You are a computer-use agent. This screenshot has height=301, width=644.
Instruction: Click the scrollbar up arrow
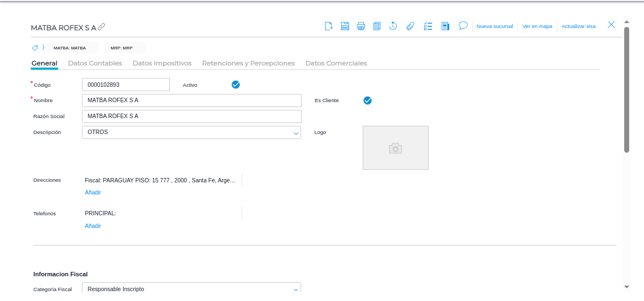click(x=627, y=22)
